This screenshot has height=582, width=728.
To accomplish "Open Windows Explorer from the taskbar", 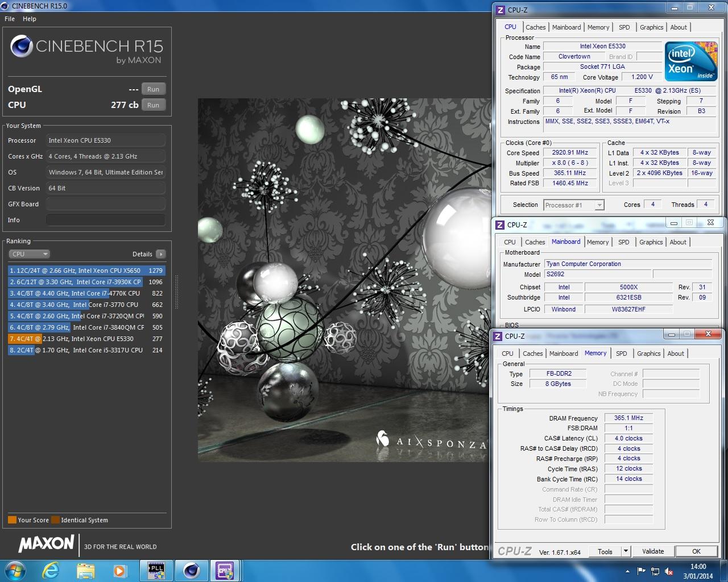I will point(85,571).
